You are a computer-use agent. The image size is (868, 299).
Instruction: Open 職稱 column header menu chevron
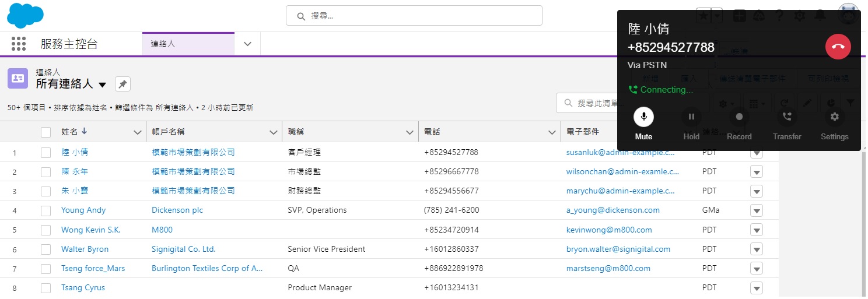(x=410, y=132)
